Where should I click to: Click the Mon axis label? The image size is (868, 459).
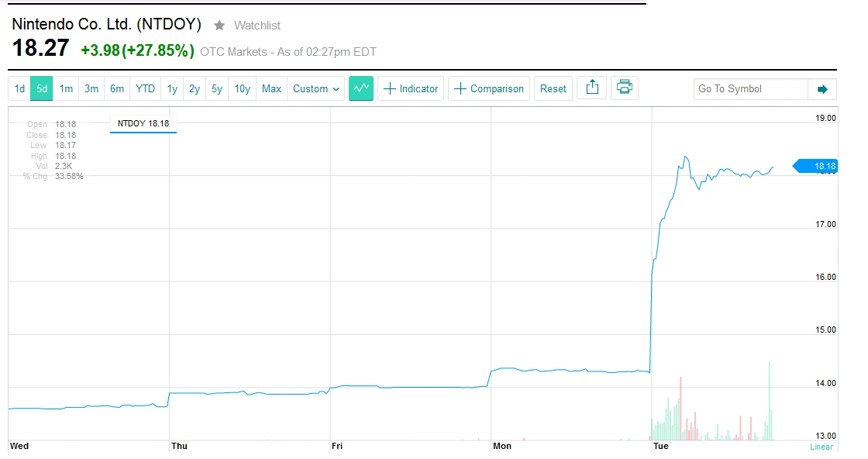502,446
